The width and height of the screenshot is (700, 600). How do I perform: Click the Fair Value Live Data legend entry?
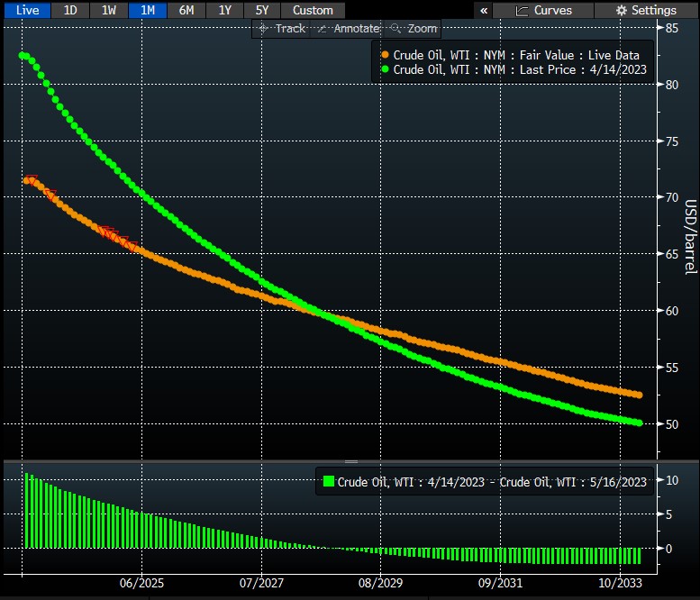click(x=516, y=56)
